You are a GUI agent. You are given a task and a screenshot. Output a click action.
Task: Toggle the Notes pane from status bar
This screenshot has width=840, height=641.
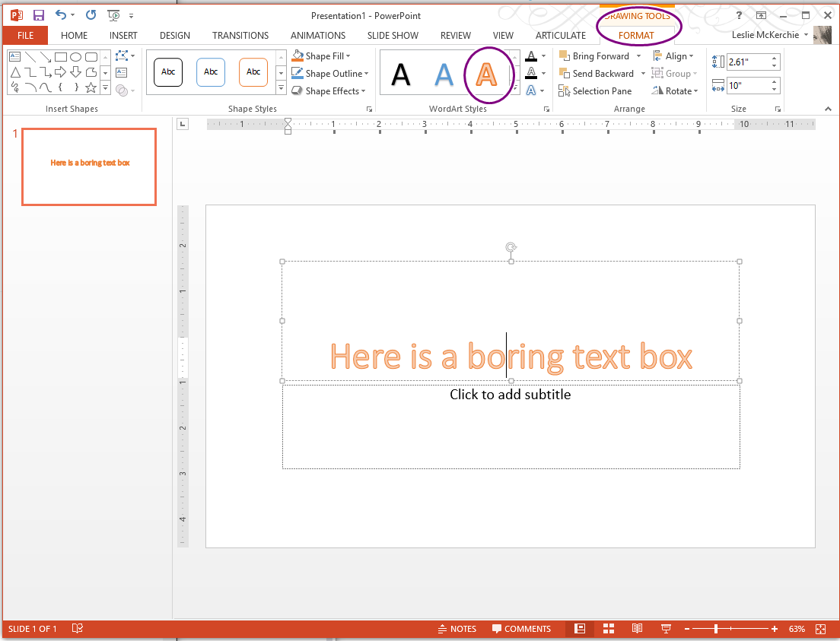click(457, 629)
